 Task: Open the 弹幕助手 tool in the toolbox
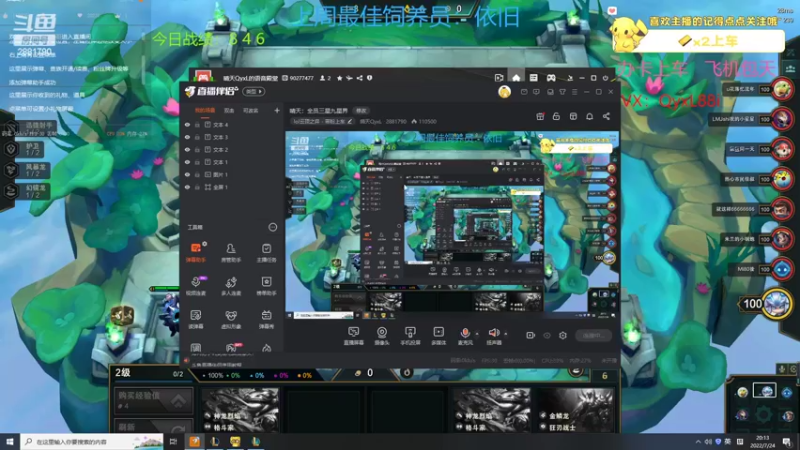coord(195,253)
